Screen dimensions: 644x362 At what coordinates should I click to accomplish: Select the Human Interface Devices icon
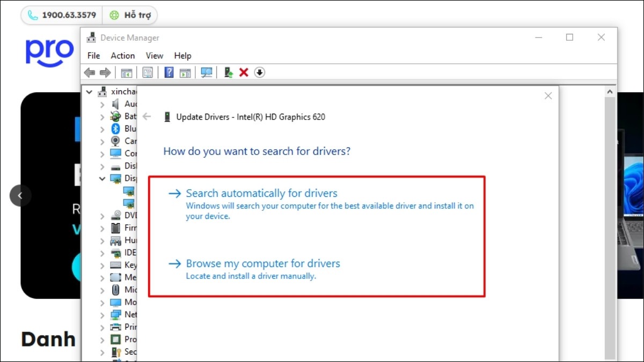click(x=115, y=240)
